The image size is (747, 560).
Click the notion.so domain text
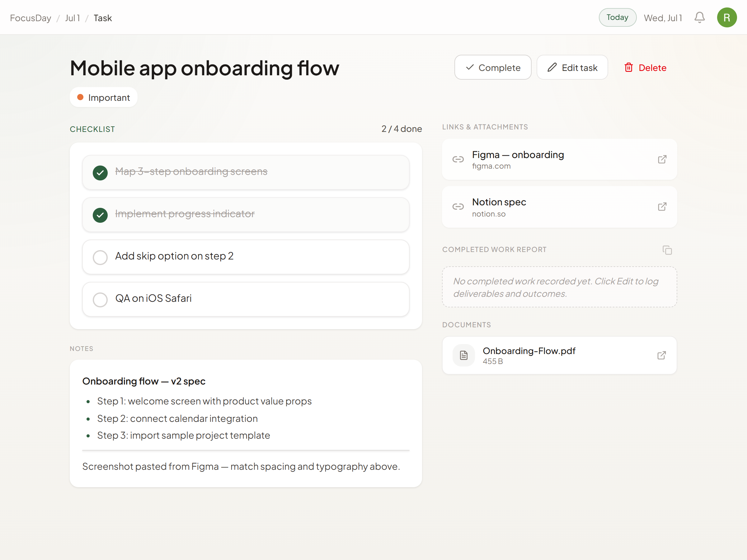pos(489,214)
